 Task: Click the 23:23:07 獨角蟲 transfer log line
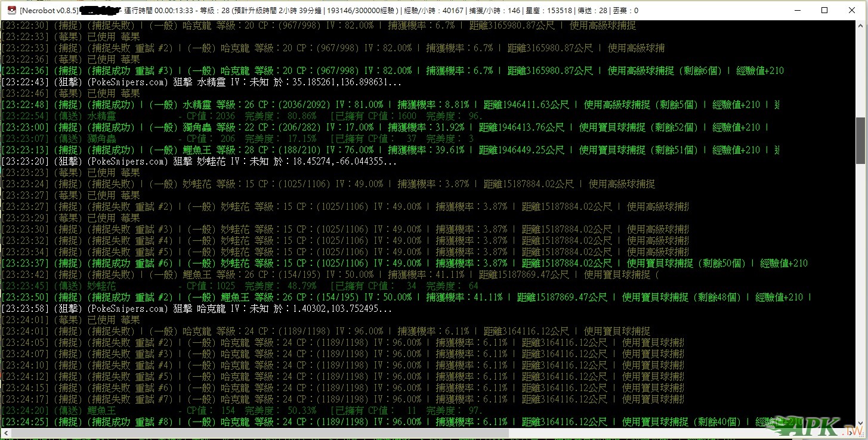(239, 139)
